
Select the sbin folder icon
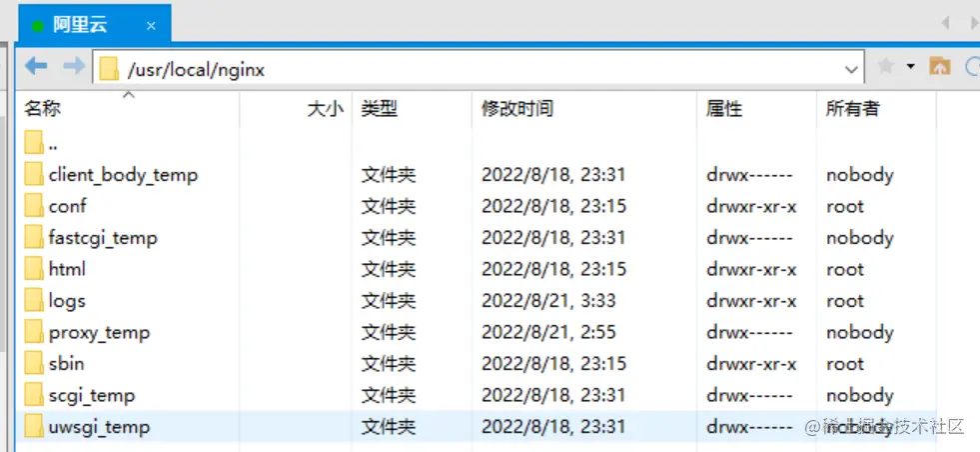(x=34, y=363)
